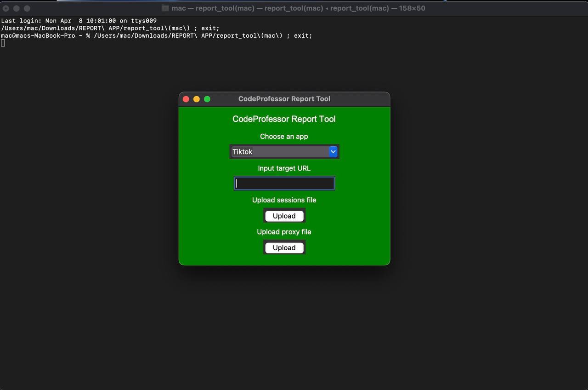Click the blinking cursor in the Terminal prompt
The height and width of the screenshot is (390, 588).
click(x=2, y=43)
